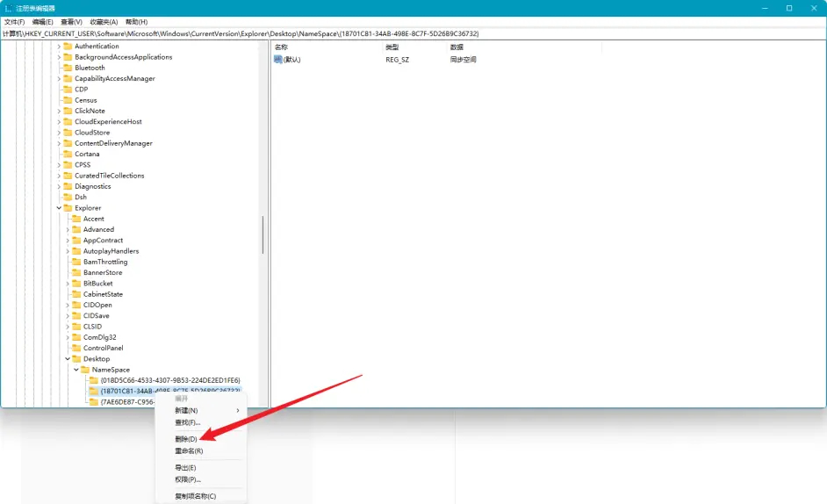Click the REG_SZ type cell
Image resolution: width=827 pixels, height=504 pixels.
click(x=397, y=60)
